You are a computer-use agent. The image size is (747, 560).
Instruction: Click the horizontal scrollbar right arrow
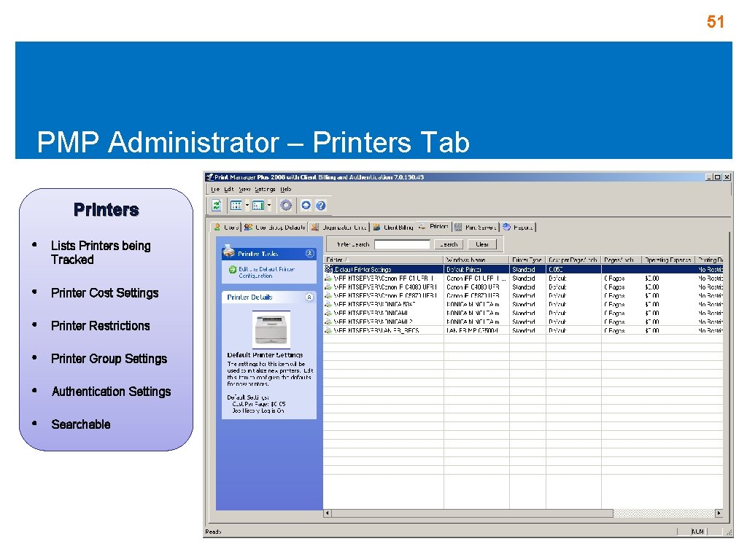coord(719,513)
